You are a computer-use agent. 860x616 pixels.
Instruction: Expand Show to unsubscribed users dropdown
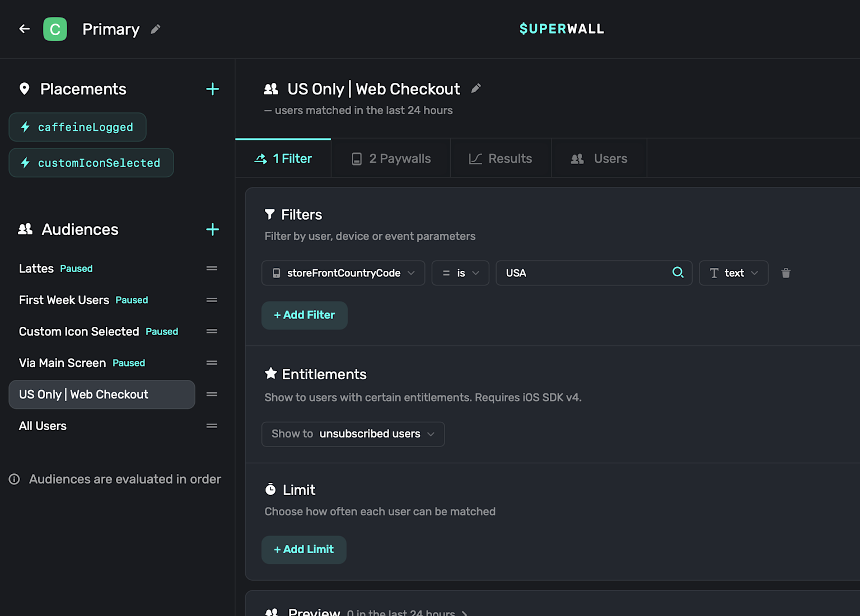pyautogui.click(x=353, y=434)
